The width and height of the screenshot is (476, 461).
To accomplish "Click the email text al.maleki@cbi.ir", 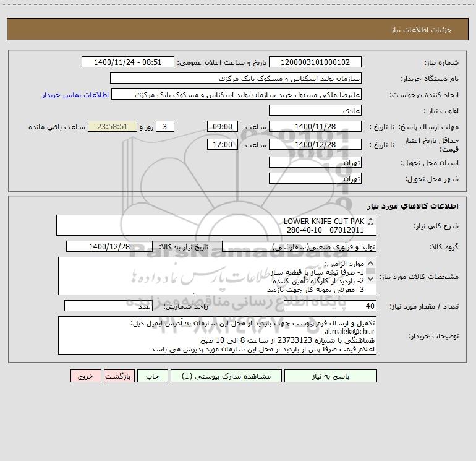I will point(349,332).
